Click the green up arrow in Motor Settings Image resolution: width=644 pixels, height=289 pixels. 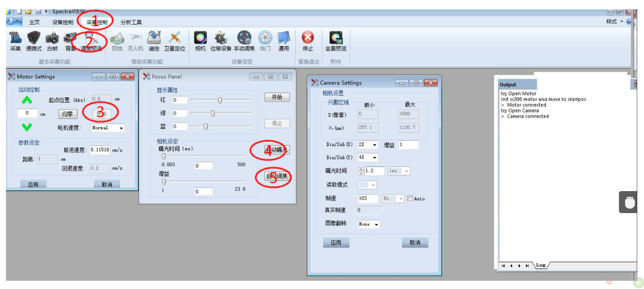pyautogui.click(x=27, y=99)
